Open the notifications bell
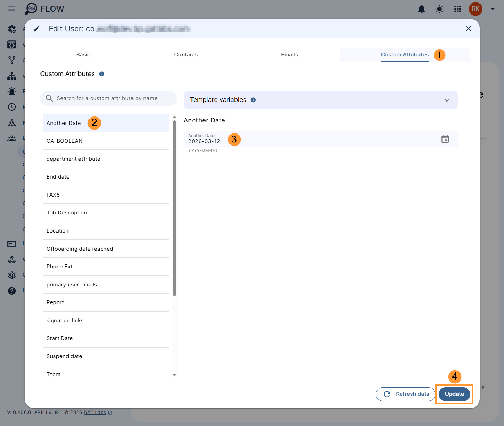Image resolution: width=504 pixels, height=426 pixels. (422, 9)
